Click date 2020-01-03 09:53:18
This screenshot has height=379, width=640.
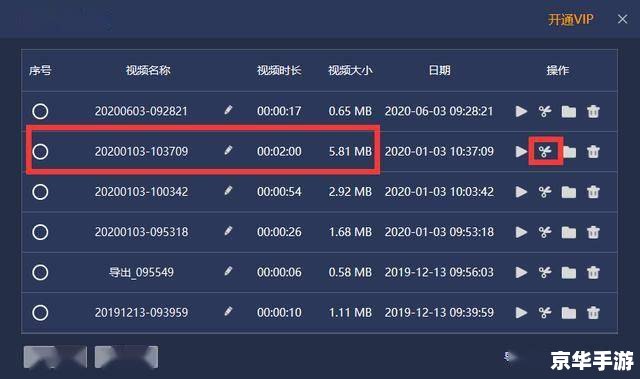(x=439, y=232)
